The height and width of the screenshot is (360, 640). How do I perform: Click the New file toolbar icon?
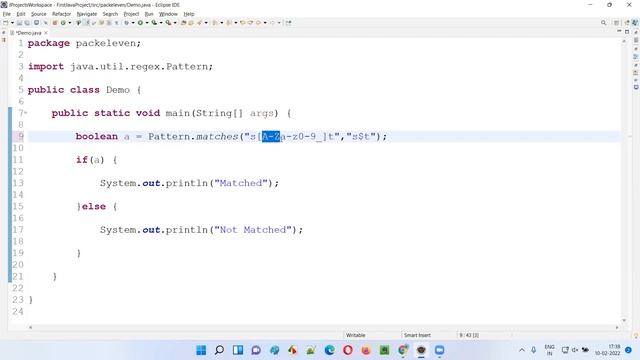(x=6, y=23)
